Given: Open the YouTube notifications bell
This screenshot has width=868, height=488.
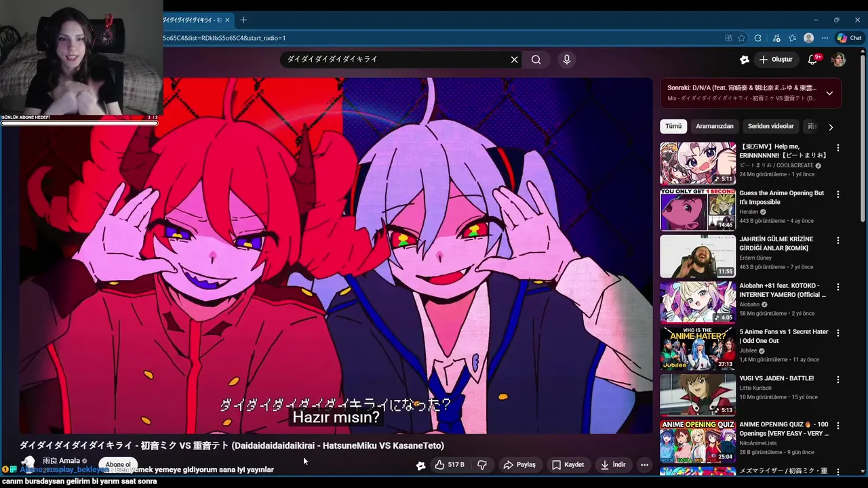Looking at the screenshot, I should (812, 60).
